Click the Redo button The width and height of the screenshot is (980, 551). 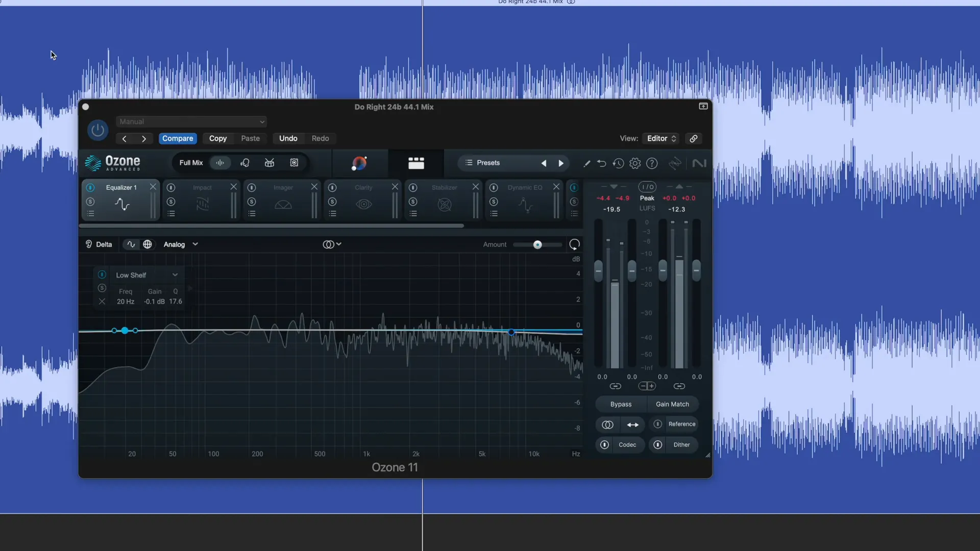click(x=320, y=138)
